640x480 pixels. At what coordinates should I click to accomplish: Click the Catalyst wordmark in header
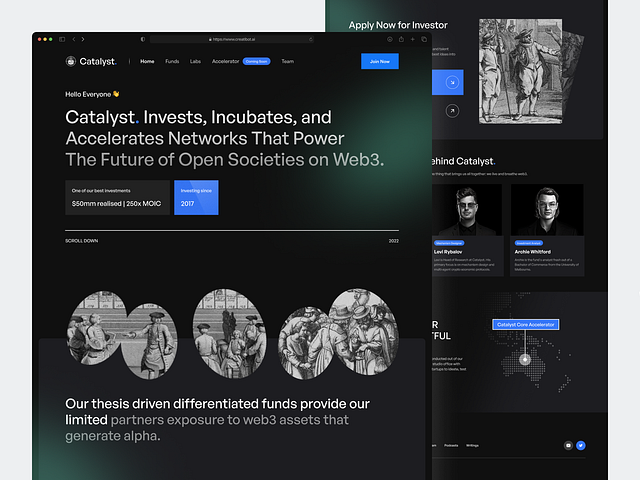coord(98,61)
